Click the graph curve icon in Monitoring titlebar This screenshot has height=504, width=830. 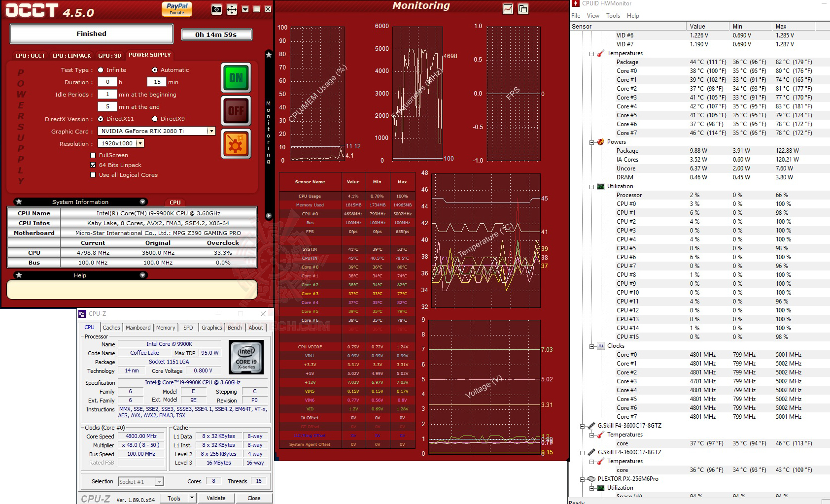(508, 9)
